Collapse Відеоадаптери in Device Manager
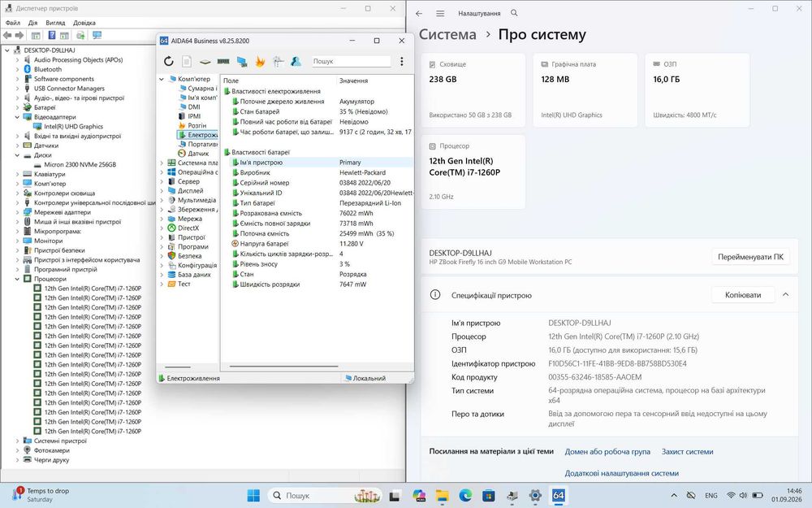 (17, 117)
